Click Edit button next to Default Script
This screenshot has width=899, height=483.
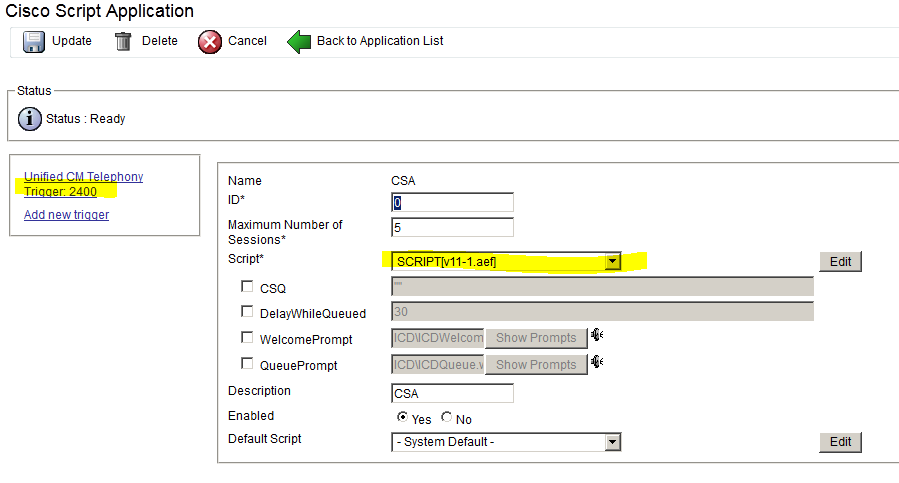tap(840, 442)
